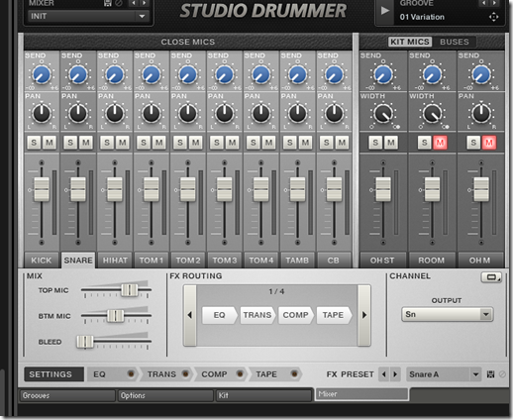
Task: Unmute the ROOM channel
Action: tap(440, 143)
